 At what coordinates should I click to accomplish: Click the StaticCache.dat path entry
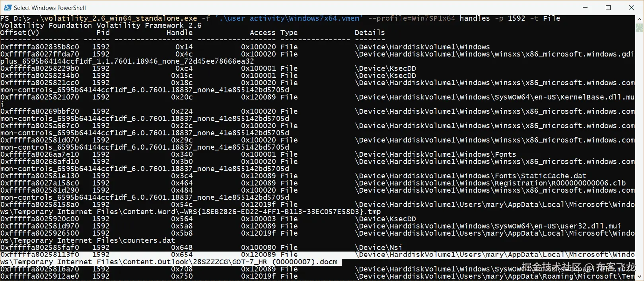point(471,176)
